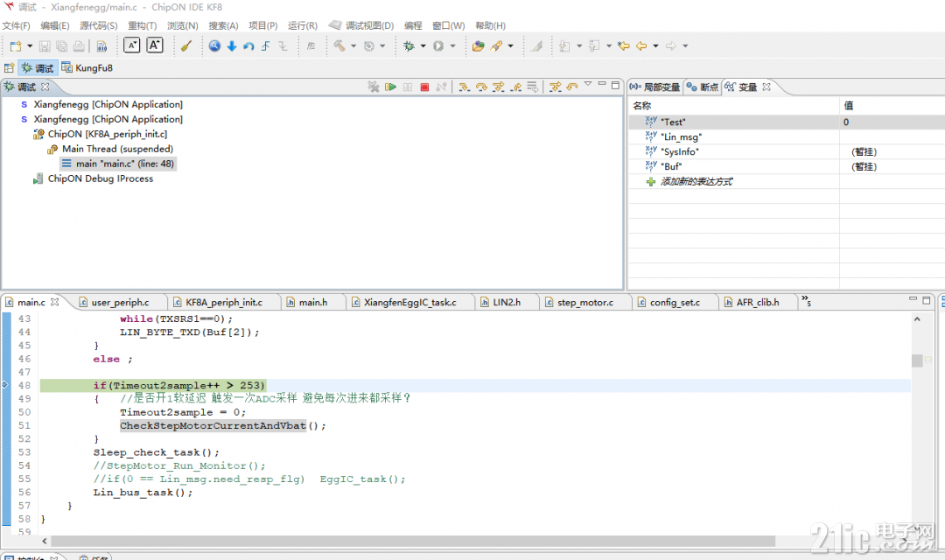This screenshot has height=560, width=945.
Task: Open the 运行(R) menu
Action: (302, 25)
